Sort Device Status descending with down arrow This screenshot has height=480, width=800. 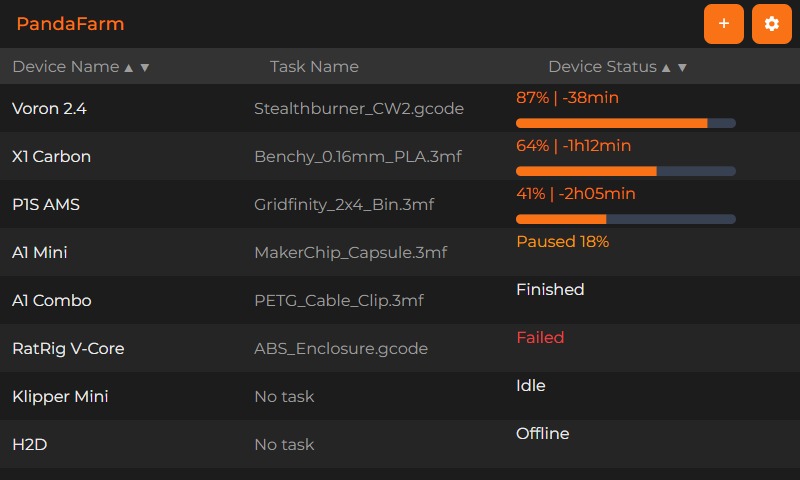[x=682, y=67]
